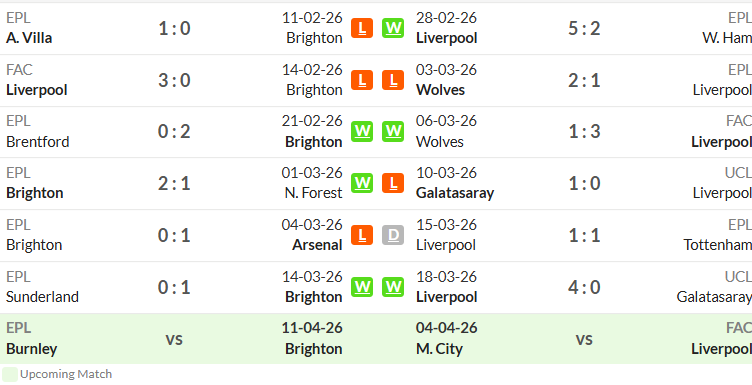The image size is (752, 385).
Task: Click Brighton's loss badge against Arsenal 04-03-26
Action: click(x=362, y=235)
